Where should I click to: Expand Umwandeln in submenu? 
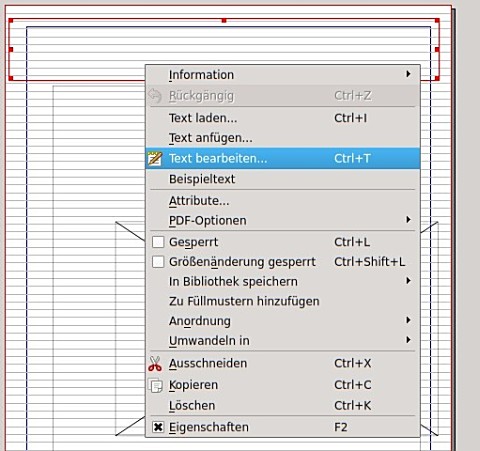pos(283,341)
